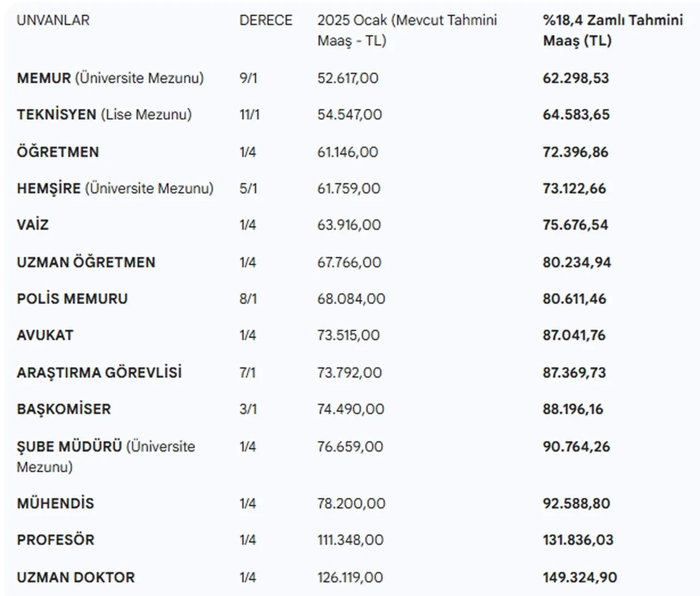Click the AVUKAT raised salary 87.041,76

[574, 335]
